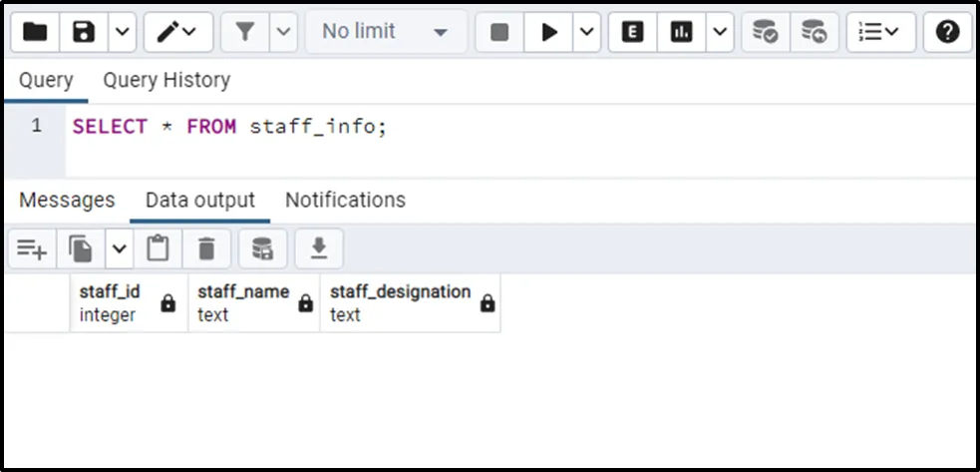Switch to the Query History tab
This screenshot has width=980, height=472.
[166, 80]
